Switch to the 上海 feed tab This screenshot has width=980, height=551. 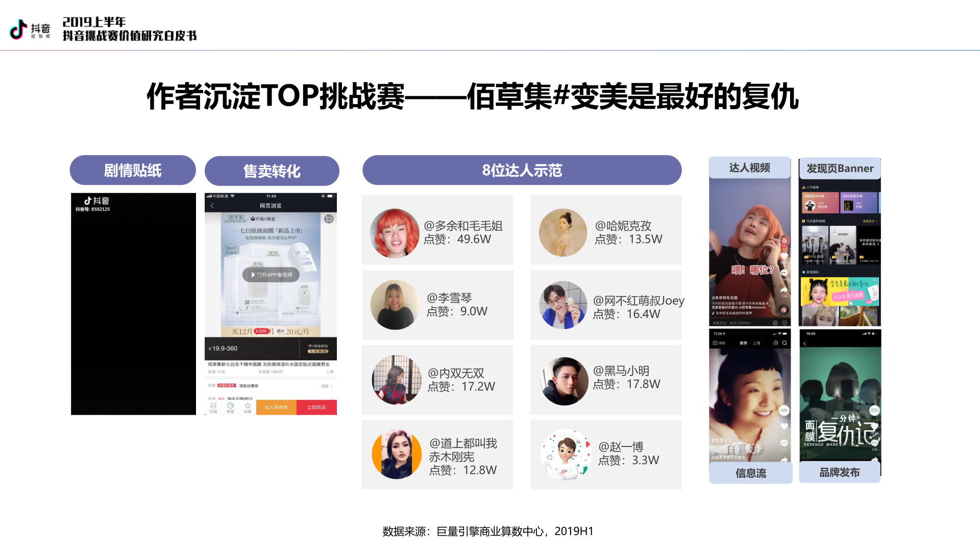point(756,343)
